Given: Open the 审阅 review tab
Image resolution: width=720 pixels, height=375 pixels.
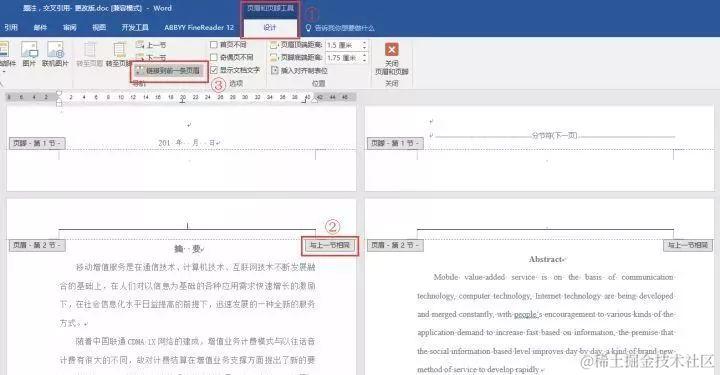Looking at the screenshot, I should pyautogui.click(x=69, y=28).
